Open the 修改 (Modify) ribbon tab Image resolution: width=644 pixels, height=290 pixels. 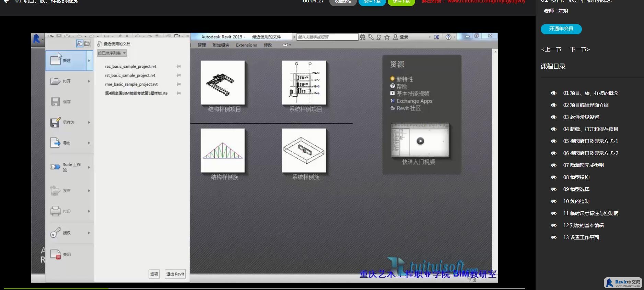click(268, 45)
